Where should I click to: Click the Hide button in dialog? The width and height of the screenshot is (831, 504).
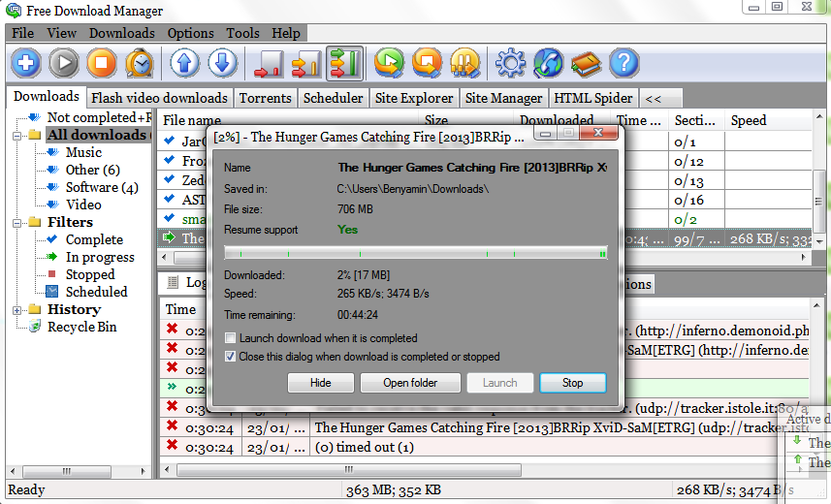coord(321,383)
